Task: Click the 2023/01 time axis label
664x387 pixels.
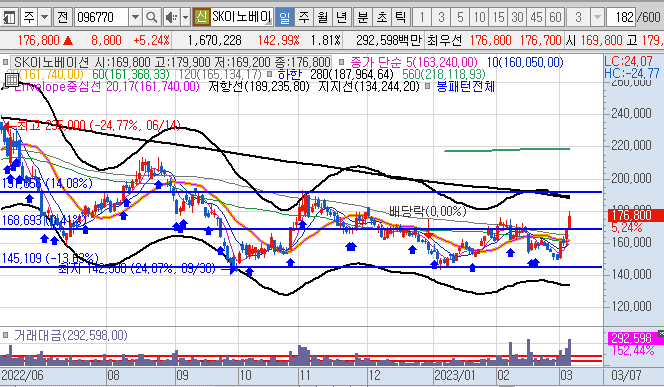Action: tap(456, 375)
